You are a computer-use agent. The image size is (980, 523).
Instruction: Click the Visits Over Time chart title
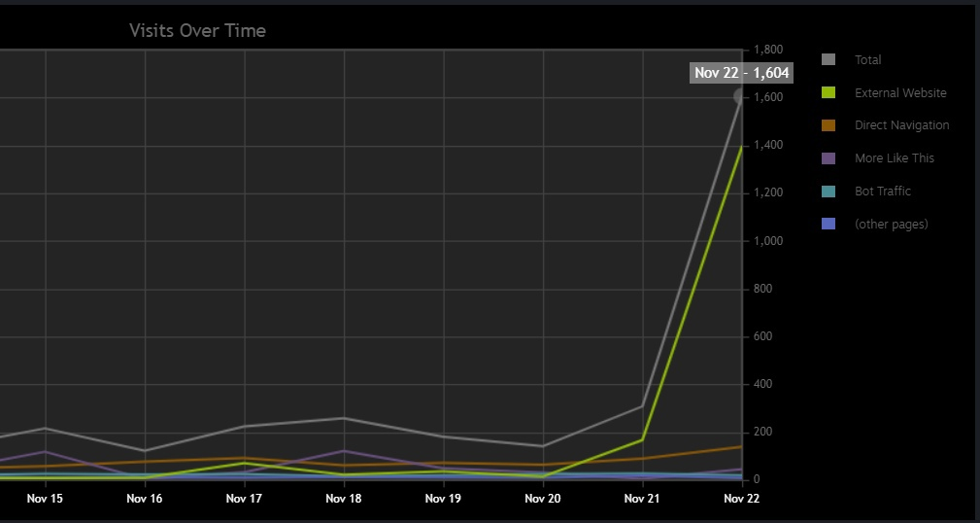tap(197, 30)
